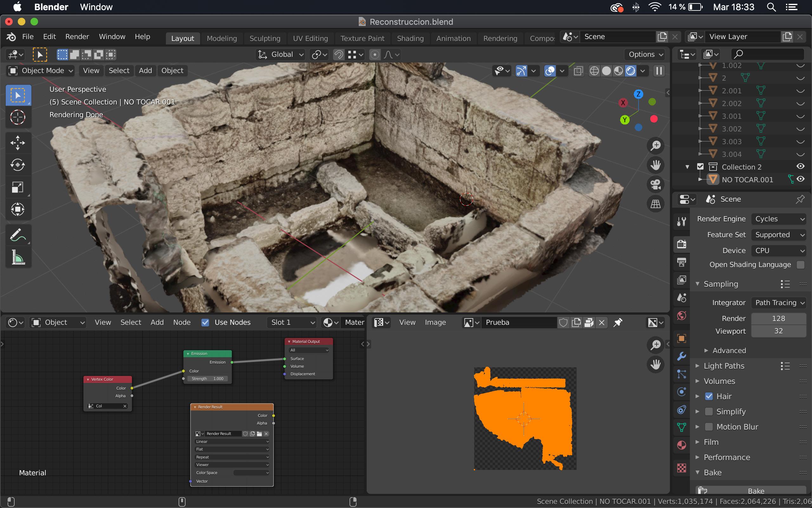Enable Open Shading Language checkbox
Image resolution: width=812 pixels, height=508 pixels.
pyautogui.click(x=800, y=265)
